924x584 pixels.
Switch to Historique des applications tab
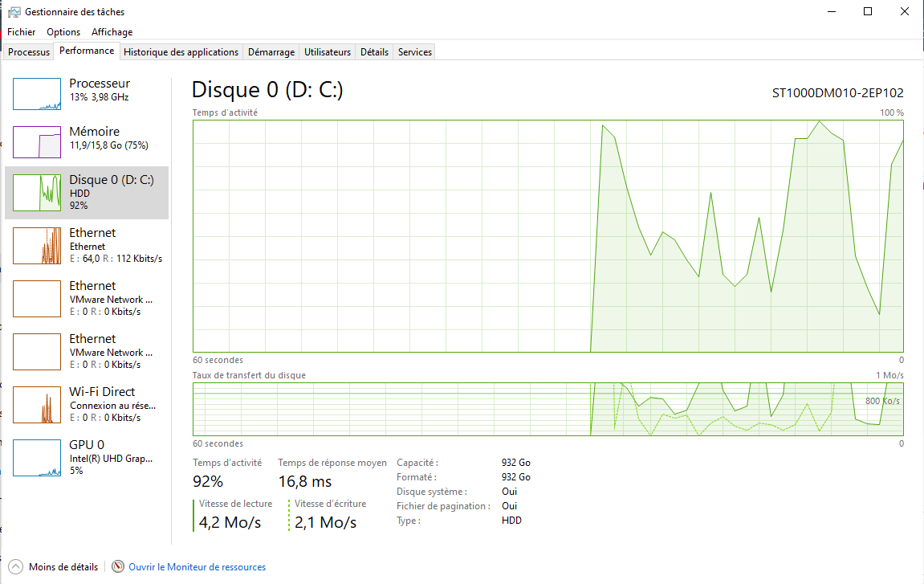pos(181,52)
